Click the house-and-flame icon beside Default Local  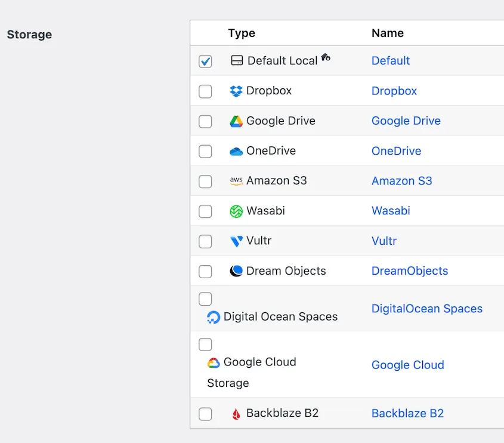pos(326,57)
